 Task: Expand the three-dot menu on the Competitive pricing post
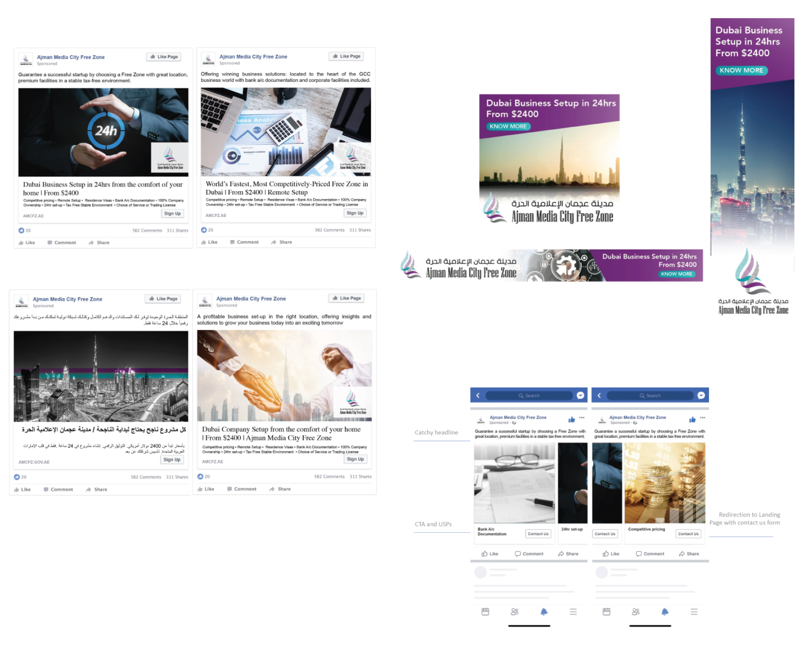702,418
